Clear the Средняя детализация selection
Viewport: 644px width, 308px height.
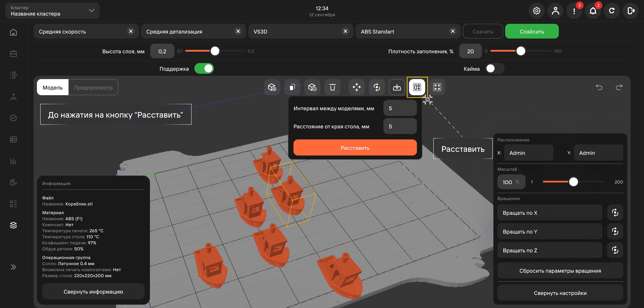(238, 31)
